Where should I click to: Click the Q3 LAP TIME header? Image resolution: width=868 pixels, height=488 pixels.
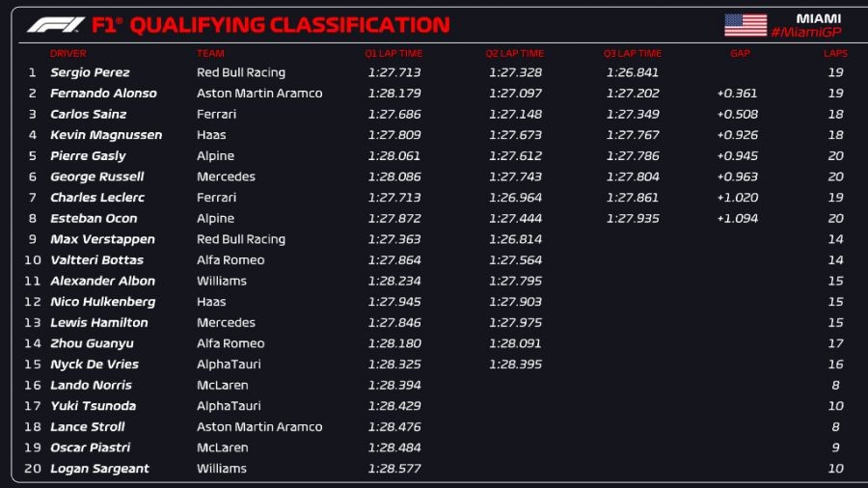pyautogui.click(x=633, y=54)
